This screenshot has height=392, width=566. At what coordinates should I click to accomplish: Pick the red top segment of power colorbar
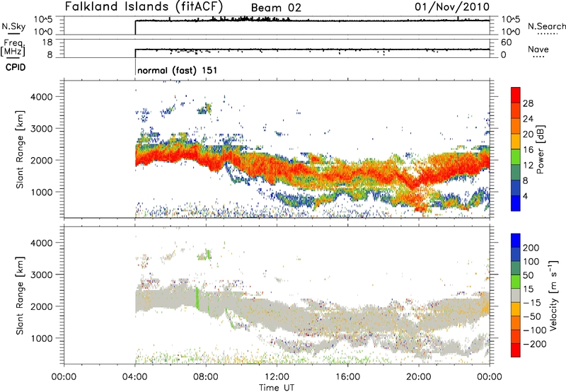pos(516,96)
